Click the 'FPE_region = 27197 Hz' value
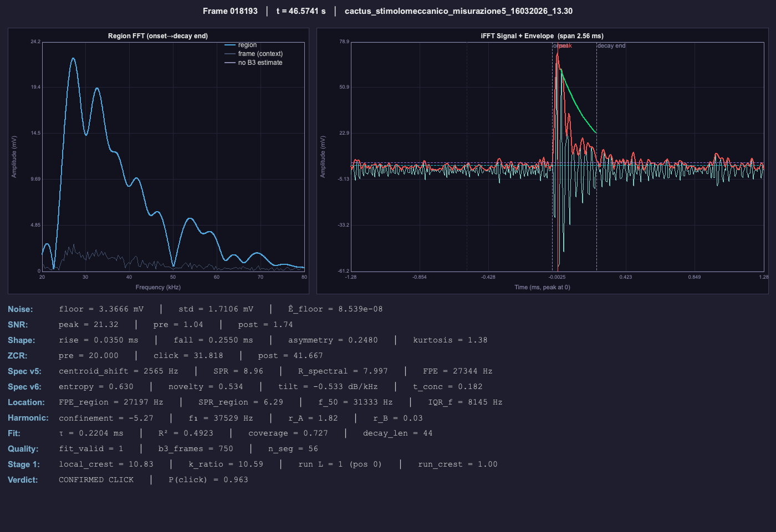776x532 pixels. point(111,402)
